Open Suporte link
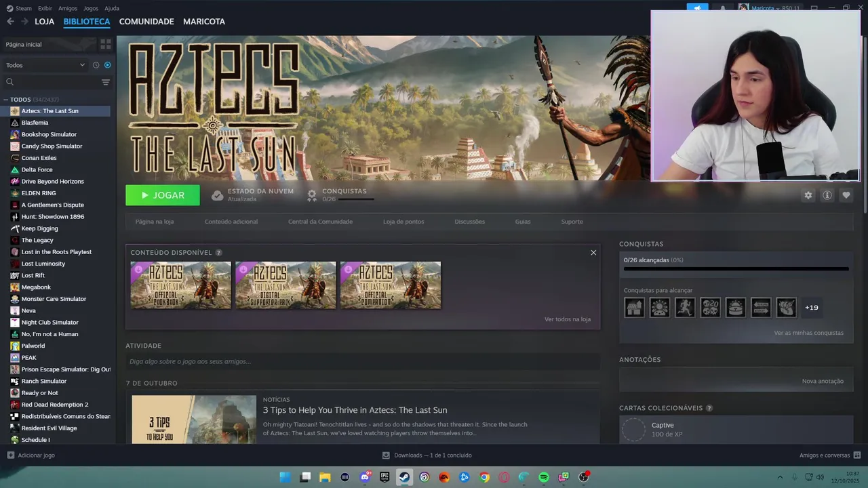This screenshot has width=868, height=488. pyautogui.click(x=572, y=222)
